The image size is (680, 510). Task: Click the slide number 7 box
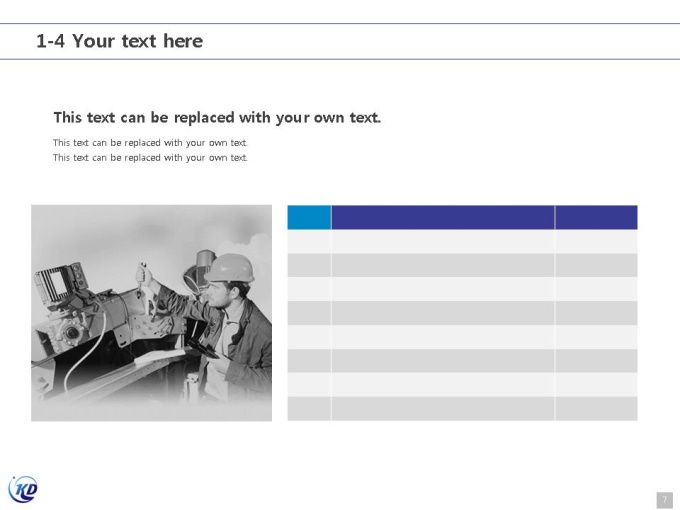coord(665,500)
